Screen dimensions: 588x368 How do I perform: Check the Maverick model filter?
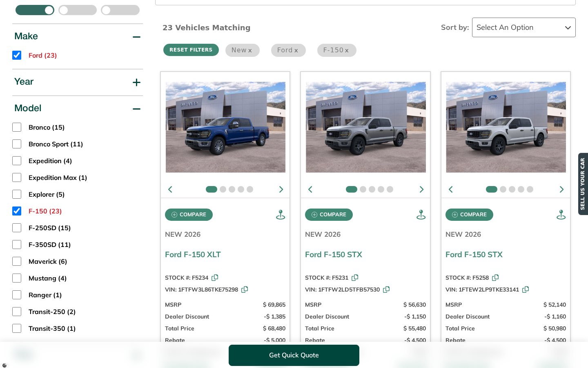tap(17, 261)
